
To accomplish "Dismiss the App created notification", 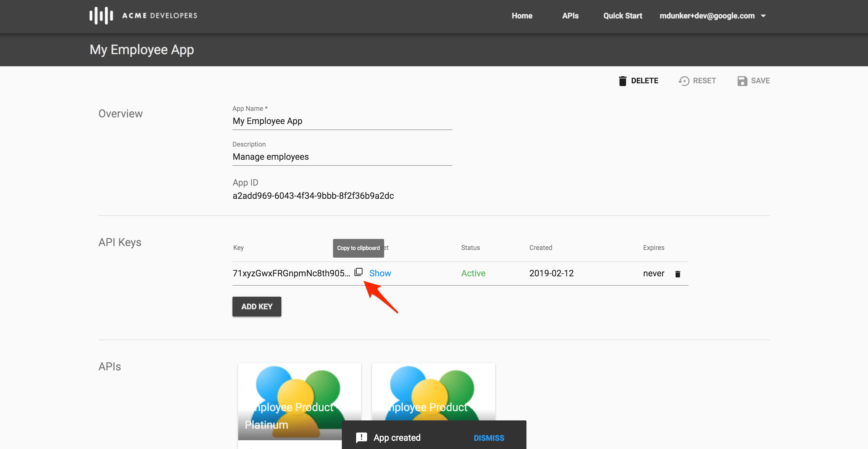I will [489, 438].
